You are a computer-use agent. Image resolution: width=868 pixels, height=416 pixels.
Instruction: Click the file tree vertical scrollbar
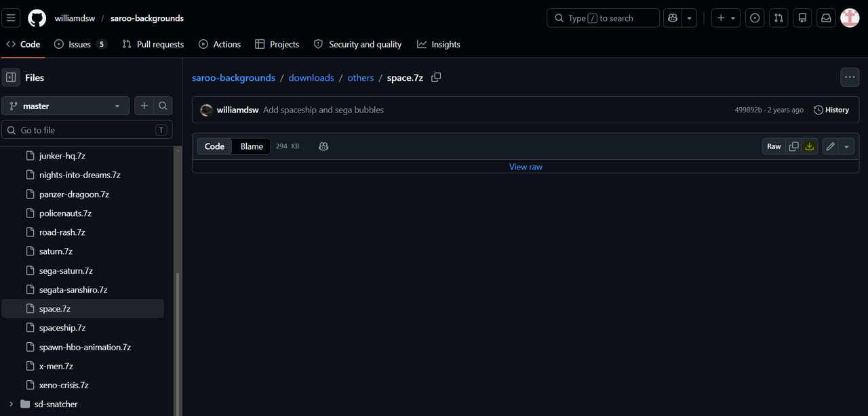click(178, 344)
